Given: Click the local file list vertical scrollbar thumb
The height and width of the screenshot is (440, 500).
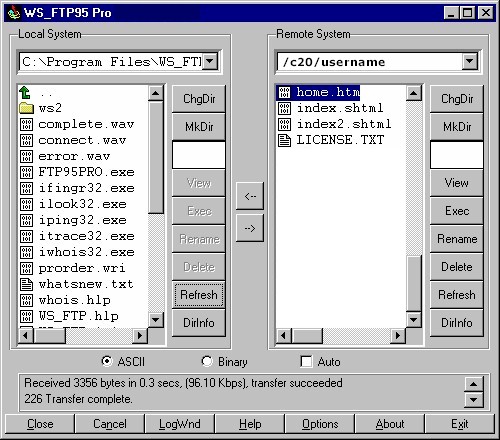Looking at the screenshot, I should (x=156, y=158).
